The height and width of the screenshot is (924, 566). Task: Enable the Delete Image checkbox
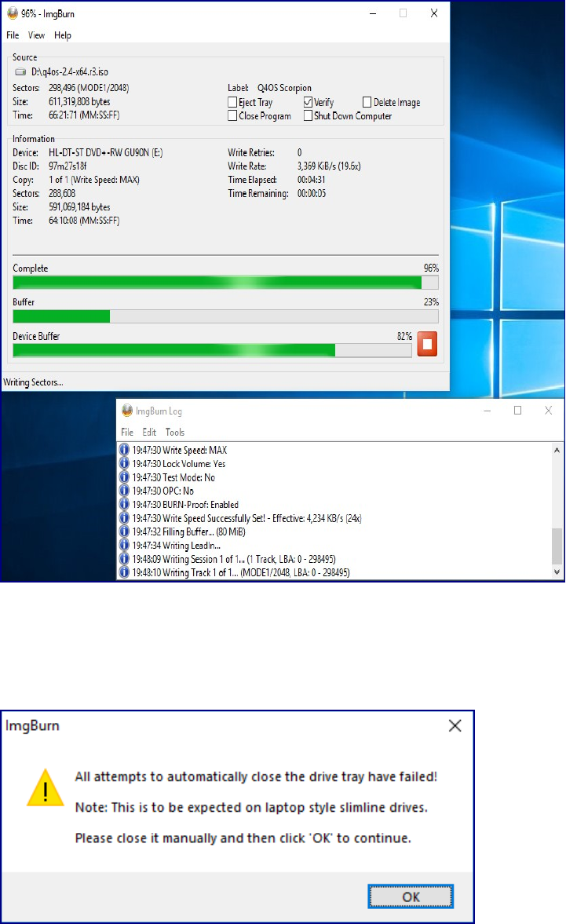(367, 102)
